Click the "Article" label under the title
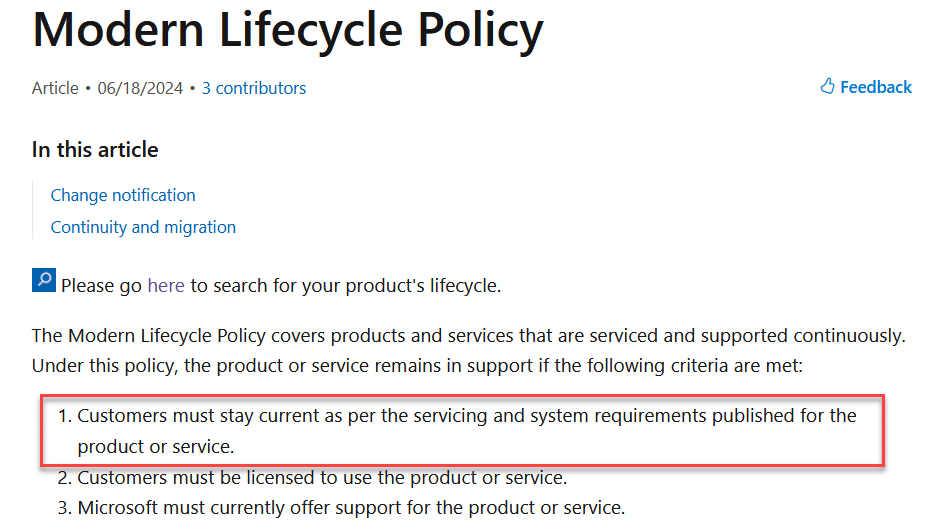The image size is (949, 529). point(55,88)
